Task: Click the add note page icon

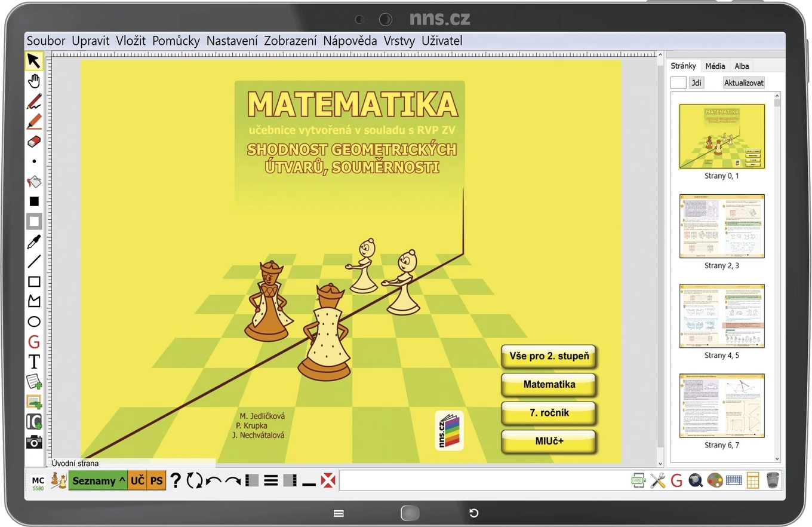Action: pos(34,382)
